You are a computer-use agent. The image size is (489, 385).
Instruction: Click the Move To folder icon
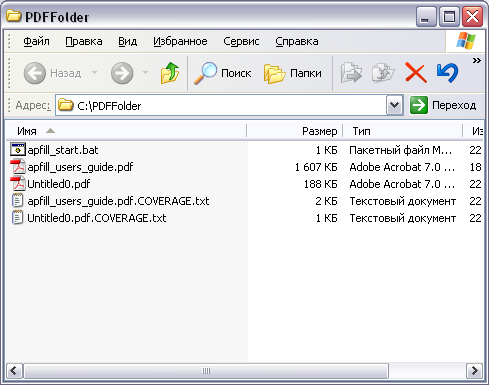point(351,72)
